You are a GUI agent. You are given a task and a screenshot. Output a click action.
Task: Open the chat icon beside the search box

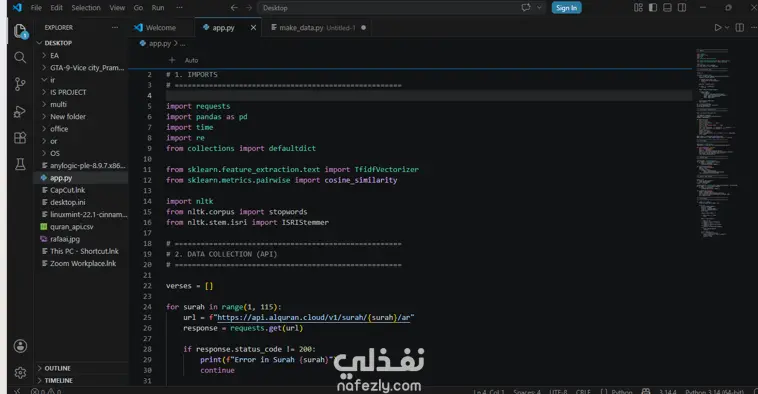coord(526,8)
